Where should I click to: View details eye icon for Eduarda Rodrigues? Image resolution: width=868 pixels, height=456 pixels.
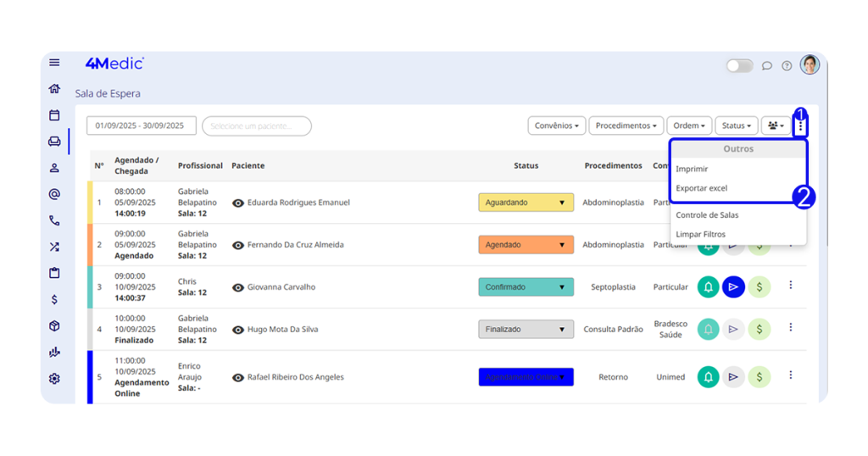point(238,203)
